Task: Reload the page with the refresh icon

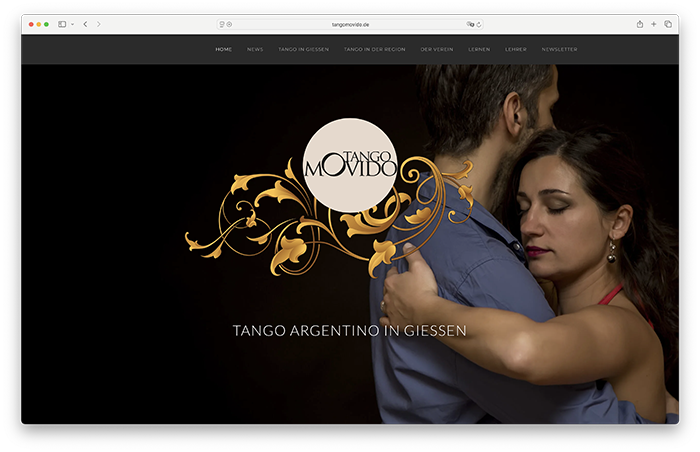Action: pyautogui.click(x=479, y=25)
